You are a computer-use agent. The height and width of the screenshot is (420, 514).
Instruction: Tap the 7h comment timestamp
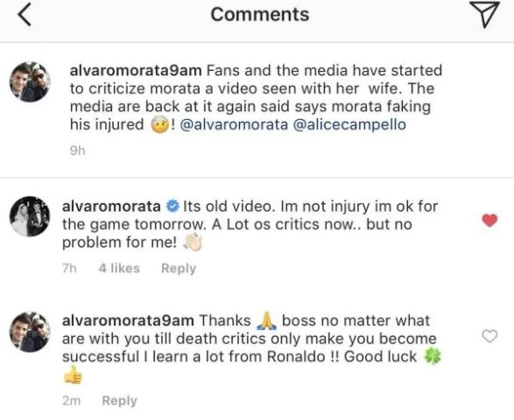click(69, 268)
